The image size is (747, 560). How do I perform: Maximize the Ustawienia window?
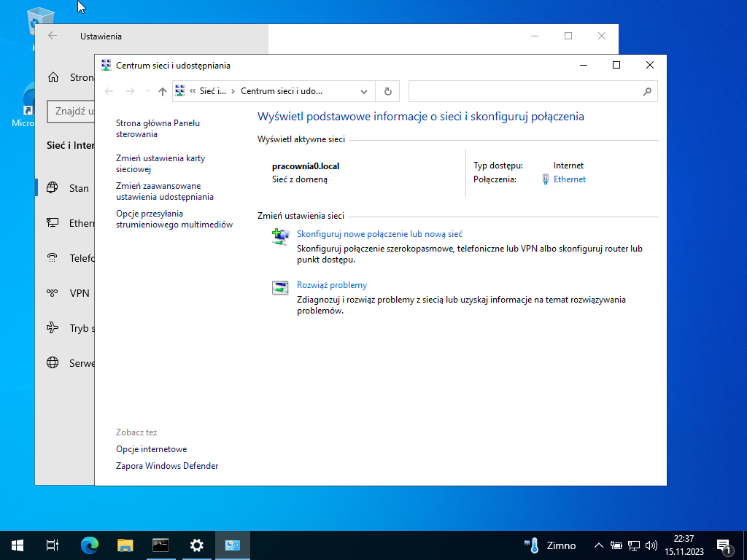[x=568, y=36]
